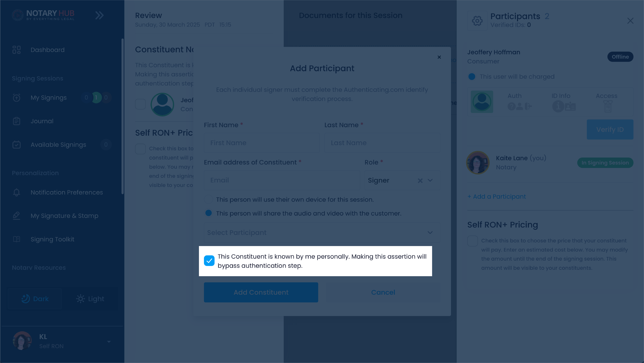Image resolution: width=644 pixels, height=363 pixels.
Task: Click the Journal clipboard icon
Action: (16, 121)
